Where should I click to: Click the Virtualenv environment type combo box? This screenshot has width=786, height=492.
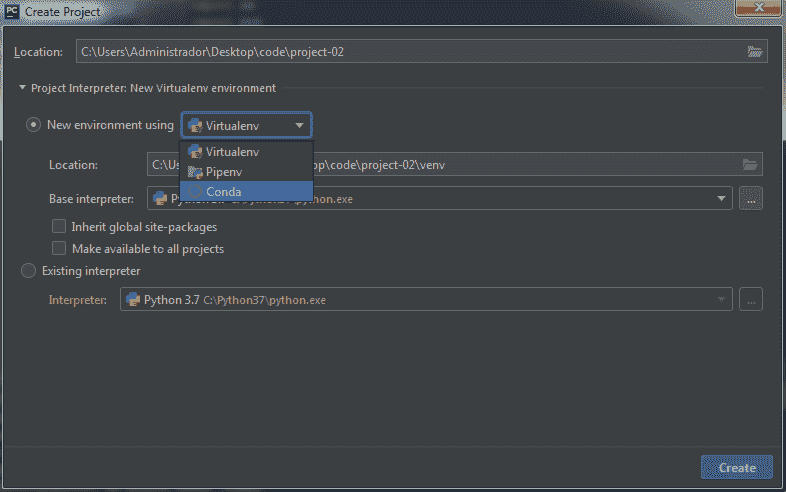[246, 126]
